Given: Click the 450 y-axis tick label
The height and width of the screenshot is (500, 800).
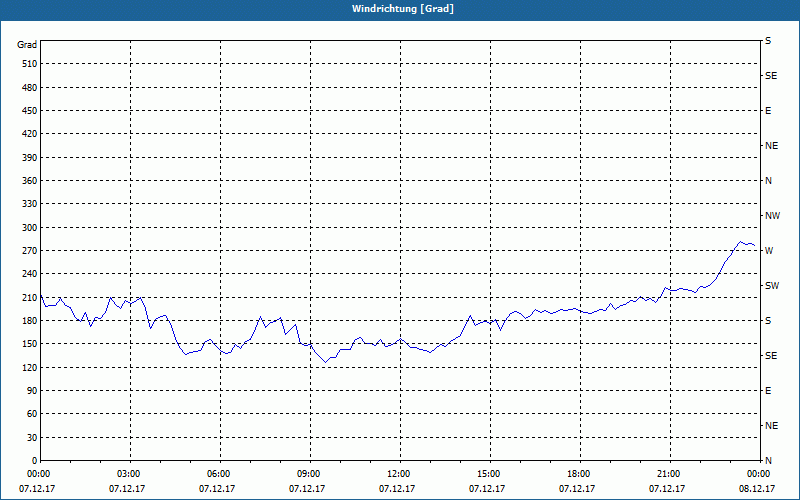Looking at the screenshot, I should click(x=30, y=111).
